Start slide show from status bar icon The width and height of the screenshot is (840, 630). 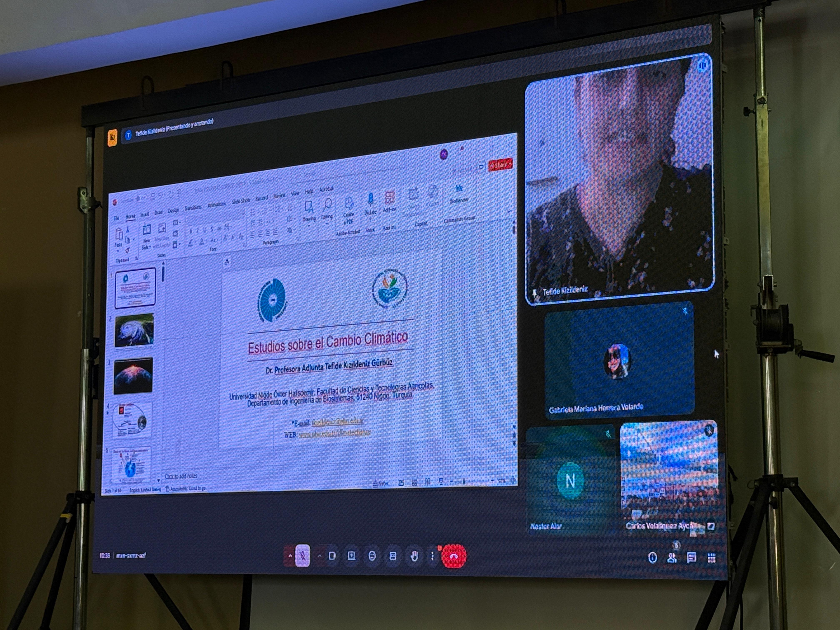(441, 481)
